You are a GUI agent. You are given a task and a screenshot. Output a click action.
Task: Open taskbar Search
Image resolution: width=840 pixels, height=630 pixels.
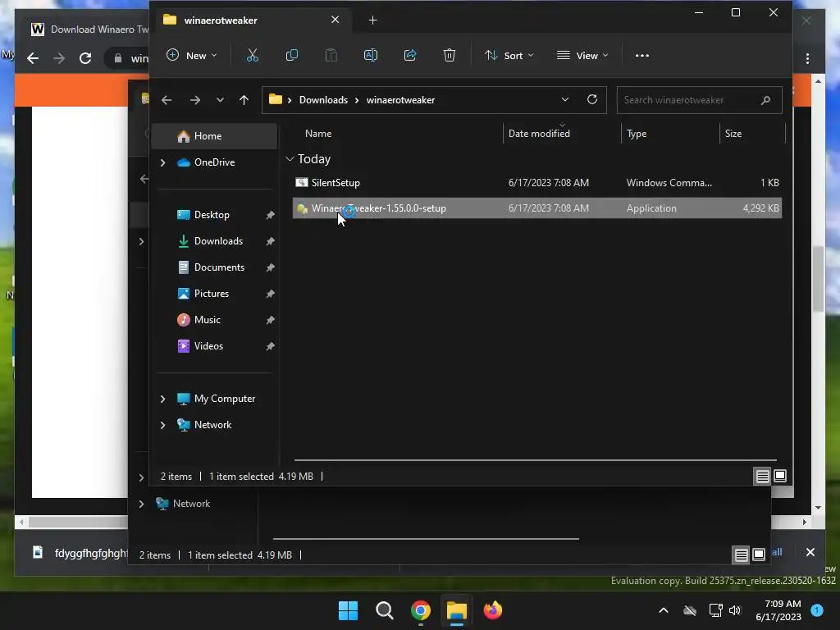(x=385, y=610)
